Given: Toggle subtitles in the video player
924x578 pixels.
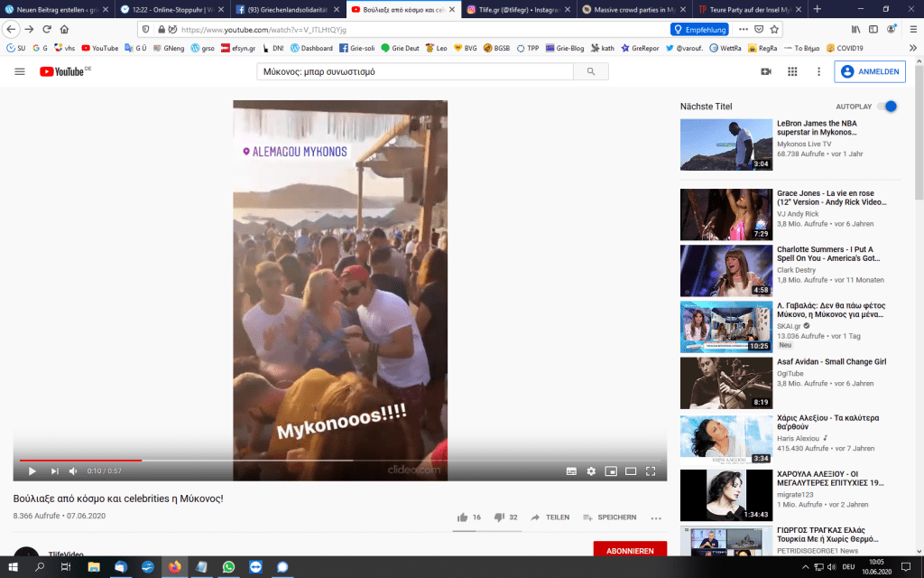Looking at the screenshot, I should [x=571, y=471].
